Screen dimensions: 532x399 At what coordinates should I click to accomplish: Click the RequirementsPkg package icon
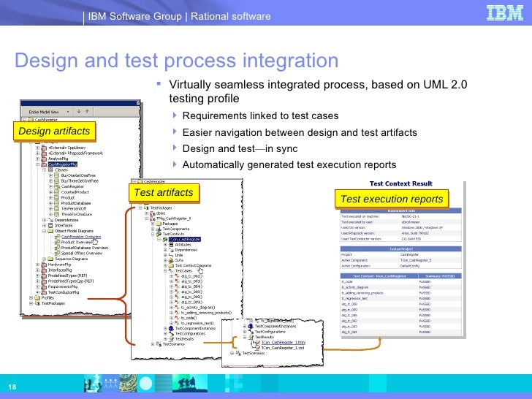pos(44,286)
